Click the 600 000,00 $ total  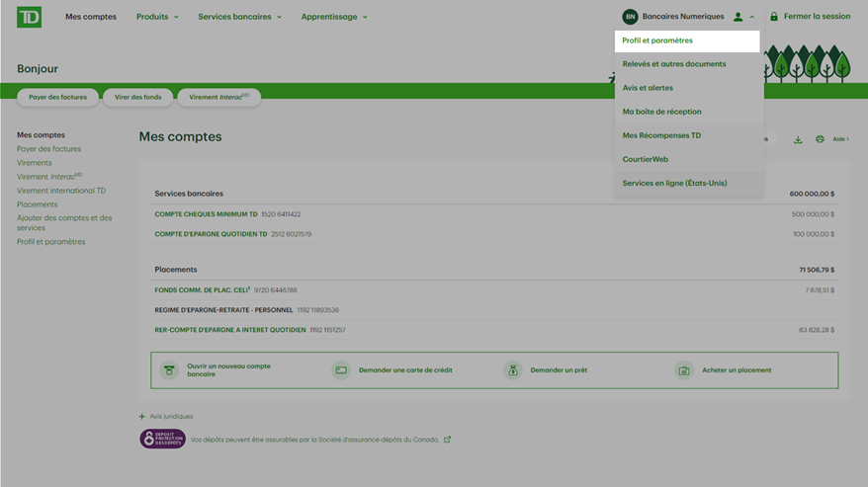click(812, 194)
